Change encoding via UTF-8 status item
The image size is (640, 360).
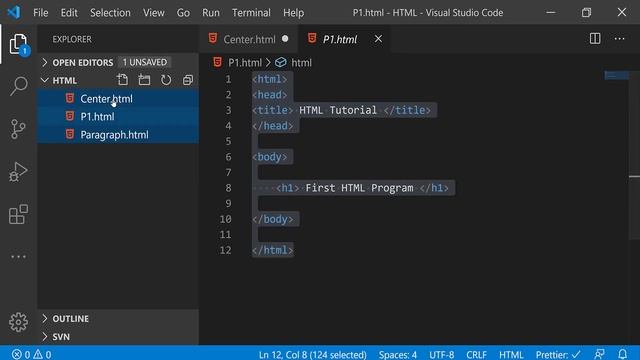tap(441, 354)
